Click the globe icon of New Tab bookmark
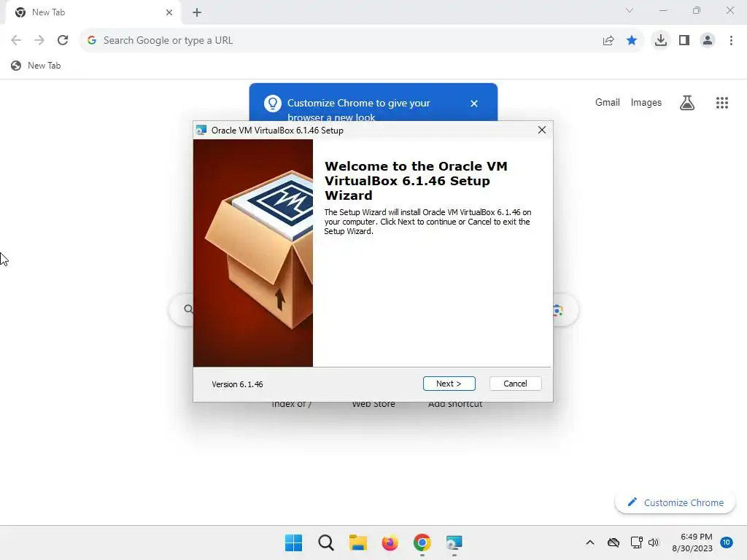Screen dimensions: 747x560 click(x=16, y=66)
